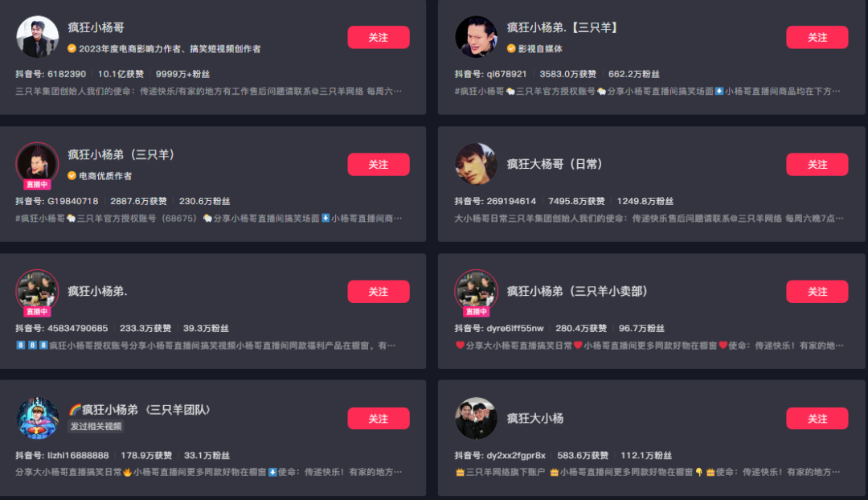Click 发过相关视频 tag
This screenshot has height=500, width=868.
(96, 426)
